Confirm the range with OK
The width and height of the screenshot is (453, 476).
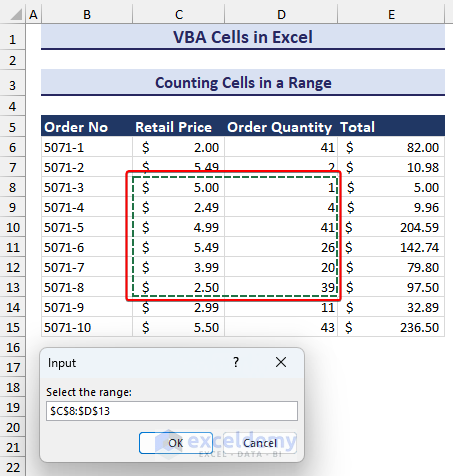click(x=176, y=443)
